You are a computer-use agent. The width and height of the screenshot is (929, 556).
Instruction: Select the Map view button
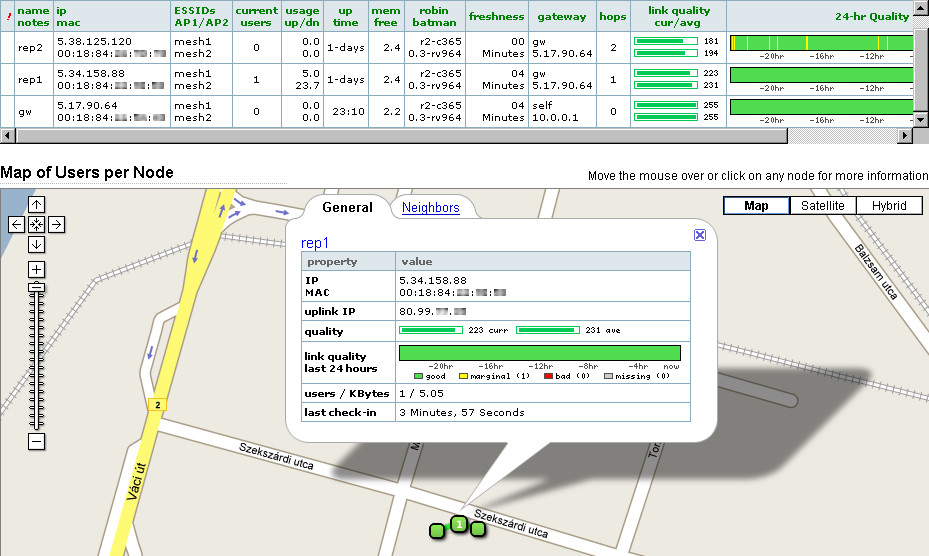click(757, 206)
